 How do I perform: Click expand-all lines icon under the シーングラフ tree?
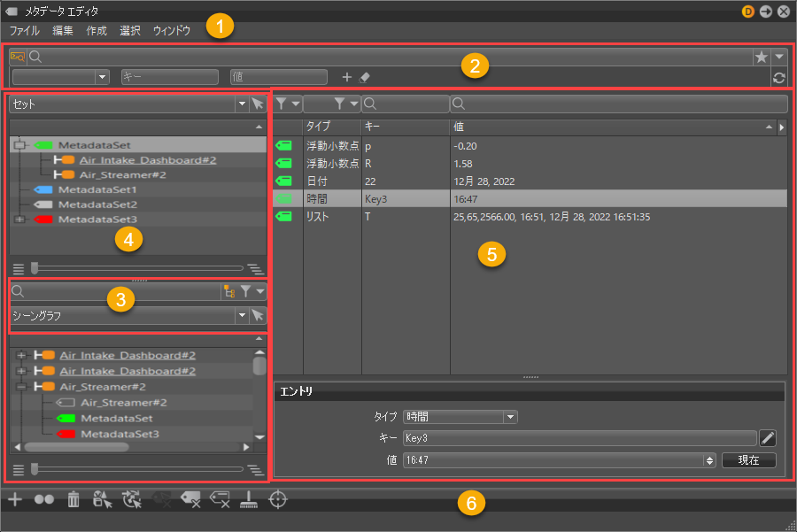[x=255, y=470]
